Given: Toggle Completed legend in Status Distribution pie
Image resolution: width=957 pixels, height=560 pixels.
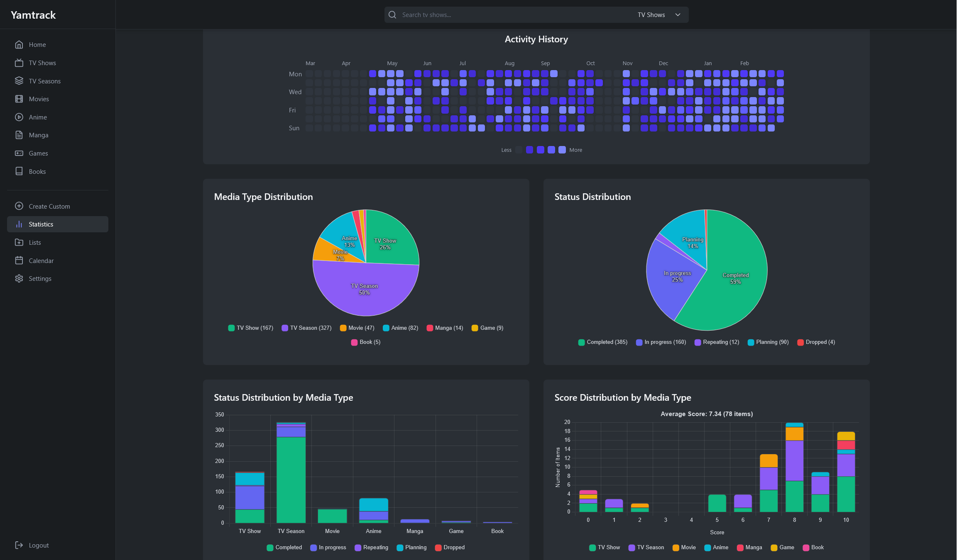Looking at the screenshot, I should (602, 342).
